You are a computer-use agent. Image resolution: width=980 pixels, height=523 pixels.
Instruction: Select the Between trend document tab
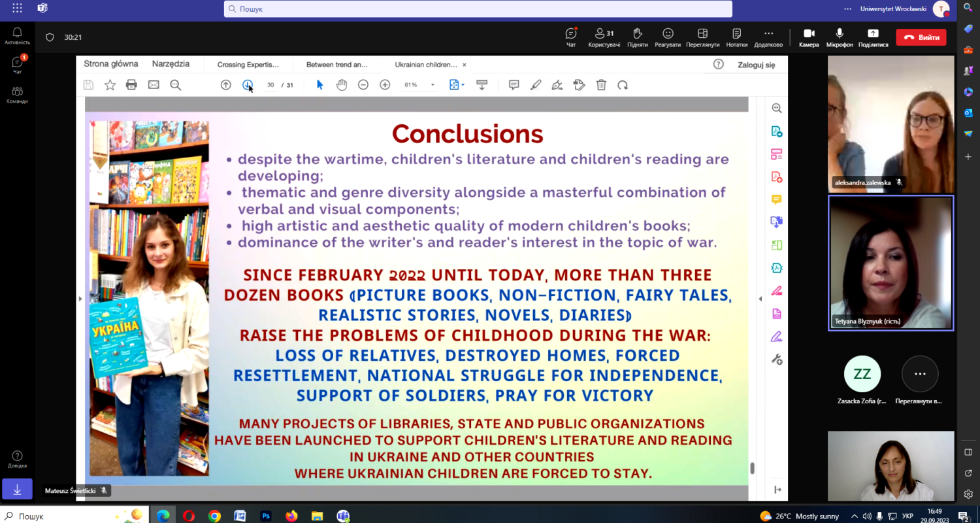[x=337, y=65]
